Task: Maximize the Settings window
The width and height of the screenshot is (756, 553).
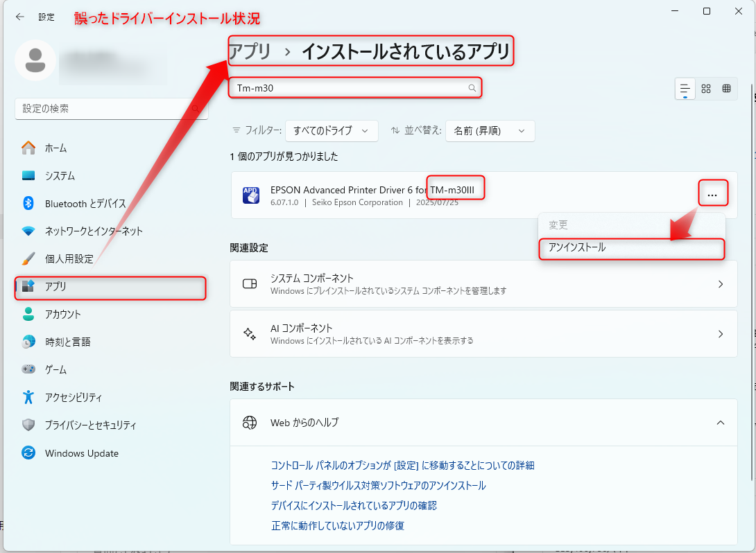Action: tap(706, 11)
